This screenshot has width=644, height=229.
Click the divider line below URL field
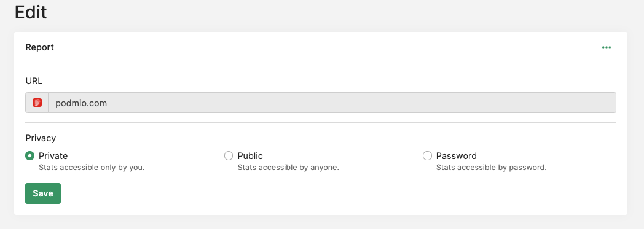tap(321, 122)
